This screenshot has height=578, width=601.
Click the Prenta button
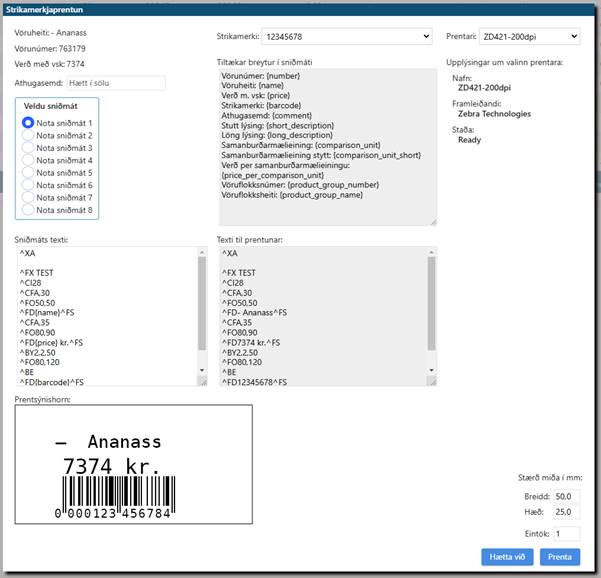[559, 557]
